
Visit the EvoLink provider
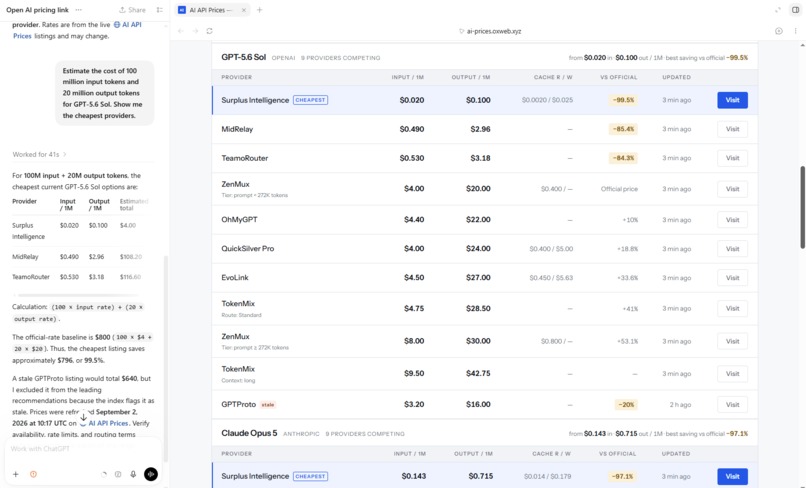coord(732,278)
